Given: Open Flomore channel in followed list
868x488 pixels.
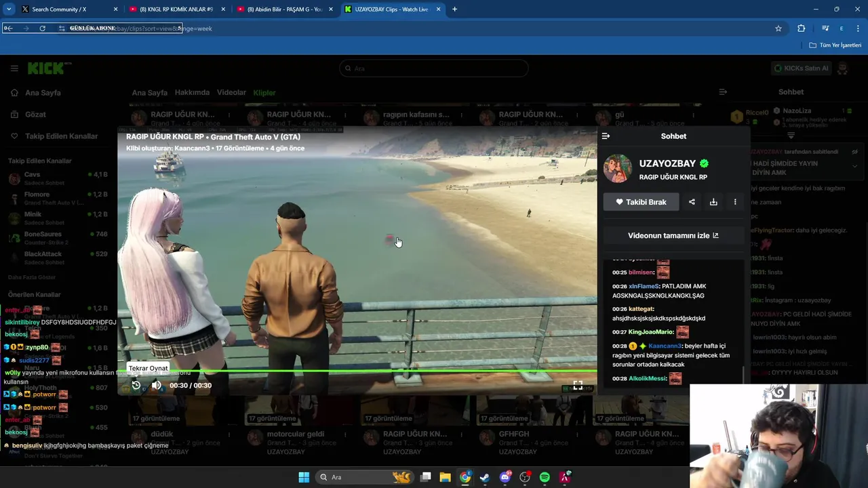Looking at the screenshot, I should [x=58, y=198].
